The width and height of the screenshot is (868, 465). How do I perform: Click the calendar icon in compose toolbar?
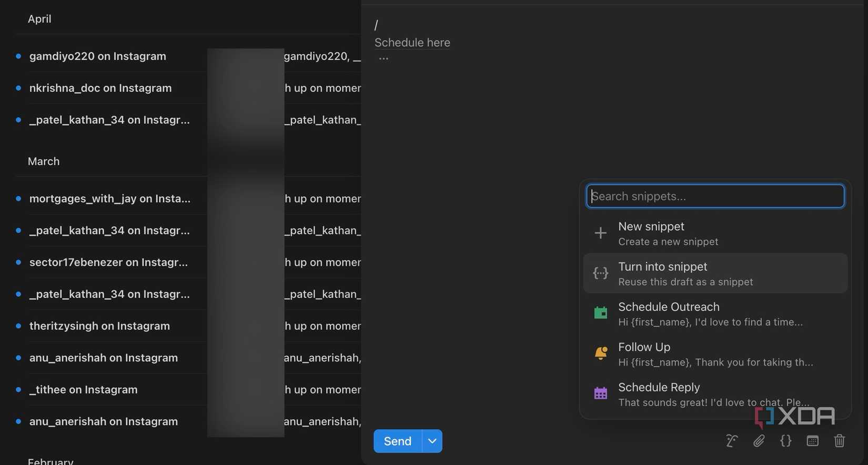(812, 441)
